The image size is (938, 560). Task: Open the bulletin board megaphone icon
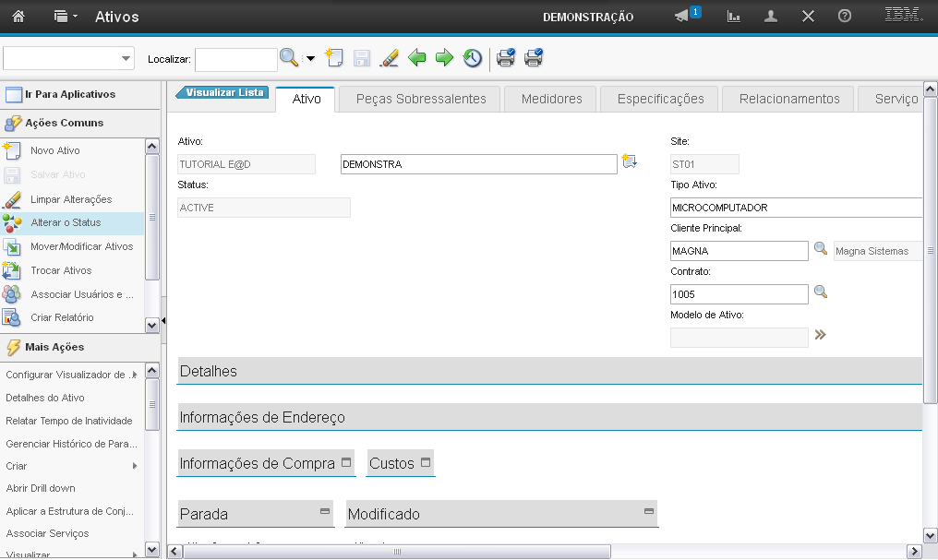683,17
